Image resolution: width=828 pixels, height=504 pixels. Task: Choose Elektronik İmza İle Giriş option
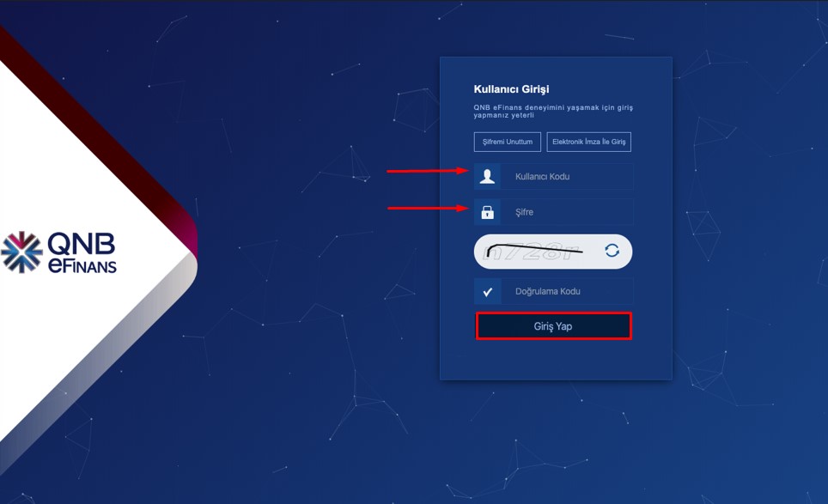(x=588, y=142)
